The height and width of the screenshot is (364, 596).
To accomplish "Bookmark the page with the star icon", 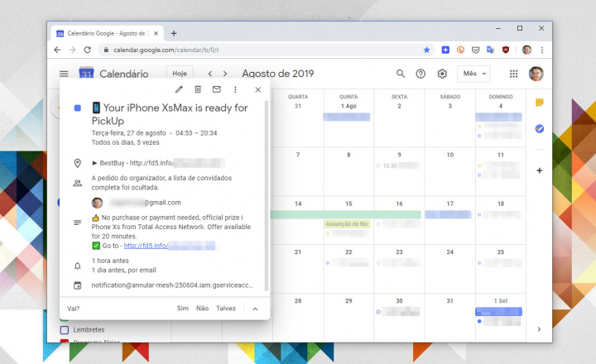I will (x=426, y=50).
